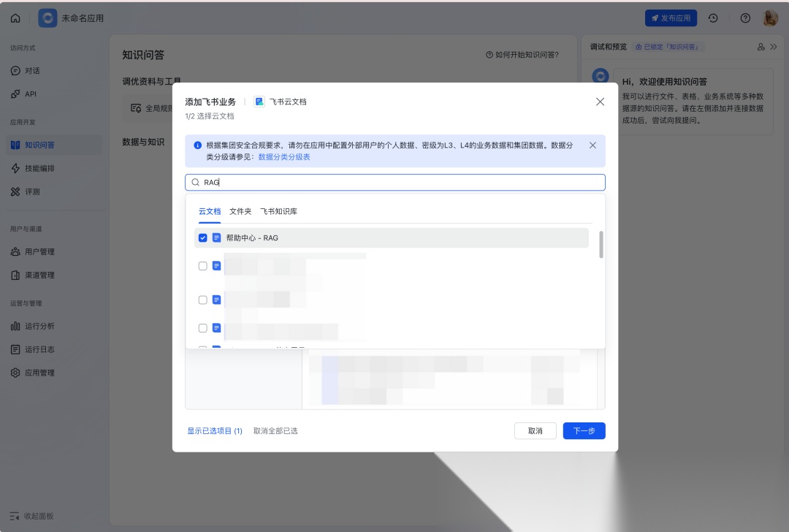The width and height of the screenshot is (789, 532).
Task: Click 取消全部已选
Action: pos(275,431)
